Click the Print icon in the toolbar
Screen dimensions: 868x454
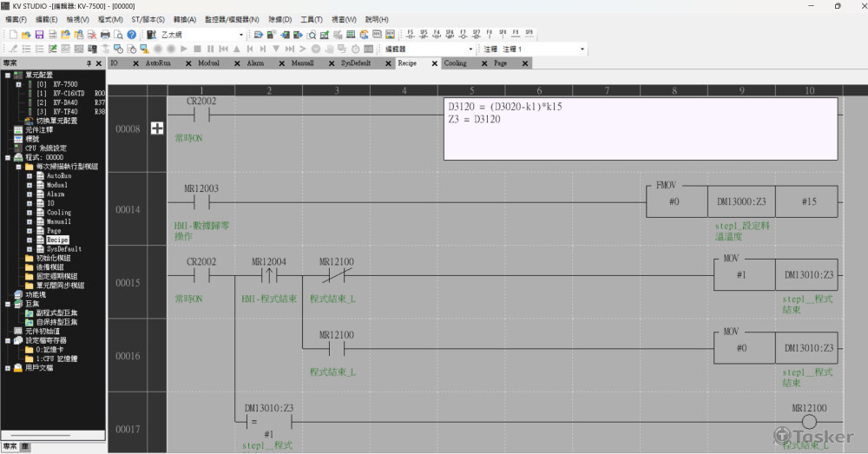(105, 35)
